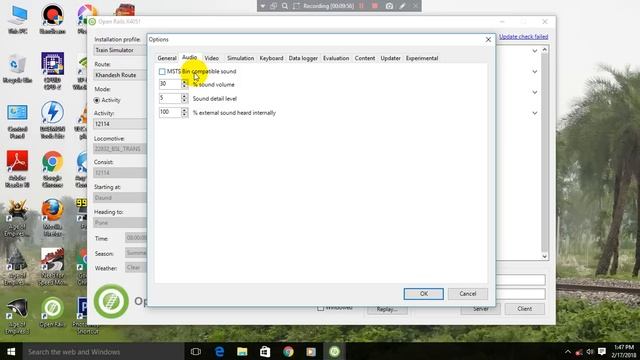Click the Update check failed link

(x=523, y=37)
